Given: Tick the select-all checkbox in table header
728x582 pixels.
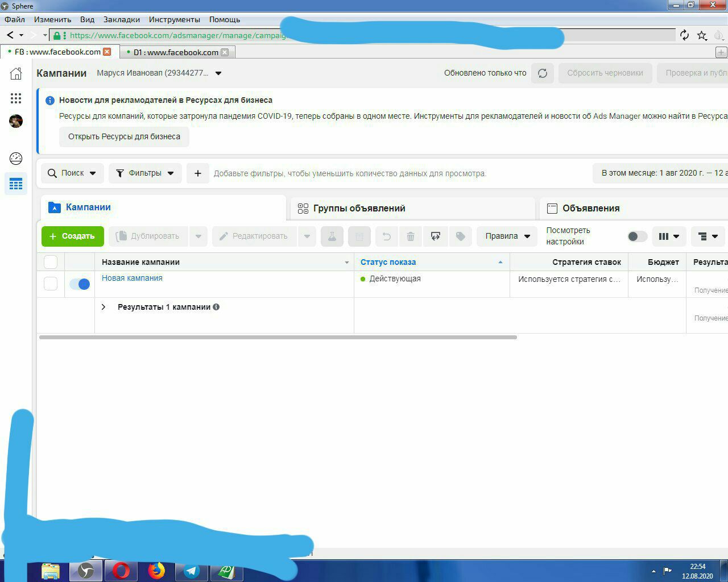Looking at the screenshot, I should point(51,262).
